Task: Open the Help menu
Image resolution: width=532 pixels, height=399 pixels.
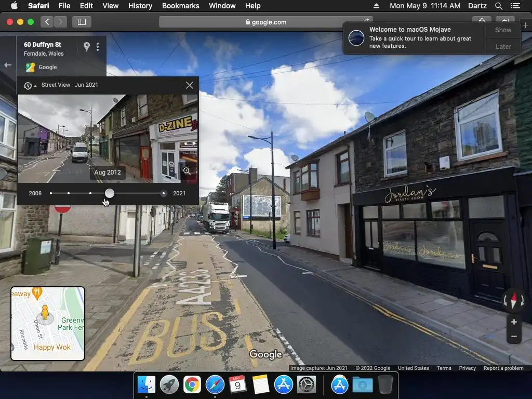Action: pyautogui.click(x=253, y=6)
